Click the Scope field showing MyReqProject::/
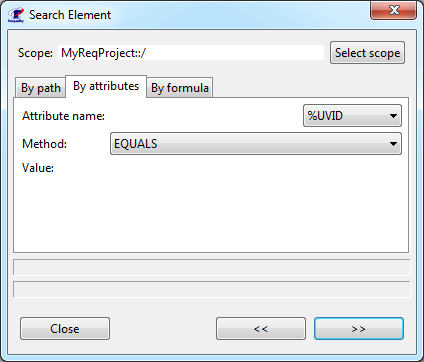 [x=191, y=53]
